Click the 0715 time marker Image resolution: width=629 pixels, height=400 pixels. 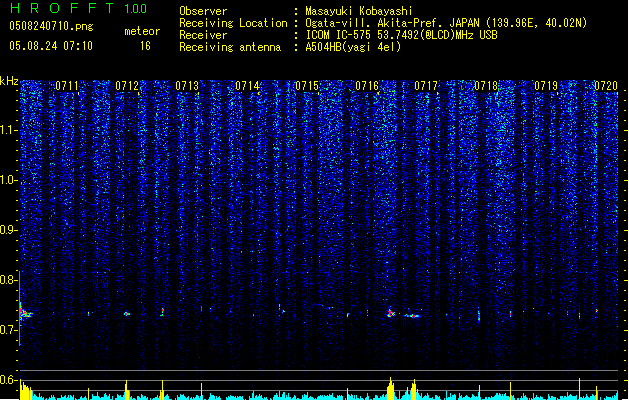(307, 86)
